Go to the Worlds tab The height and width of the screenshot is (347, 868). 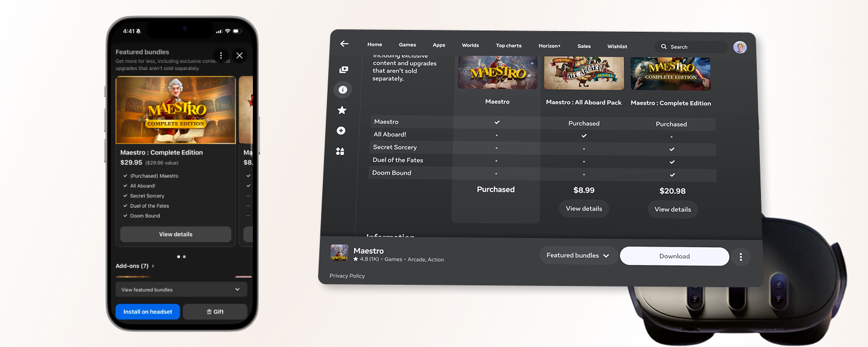(470, 45)
